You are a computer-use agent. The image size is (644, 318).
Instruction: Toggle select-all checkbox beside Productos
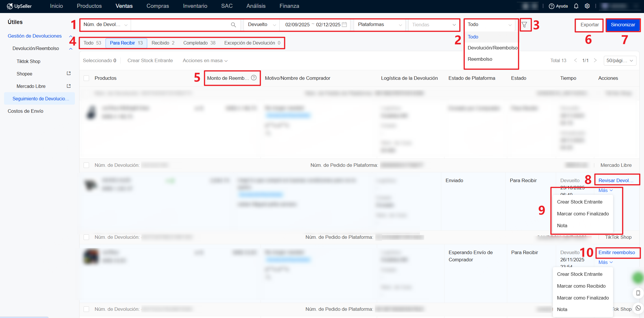(86, 78)
